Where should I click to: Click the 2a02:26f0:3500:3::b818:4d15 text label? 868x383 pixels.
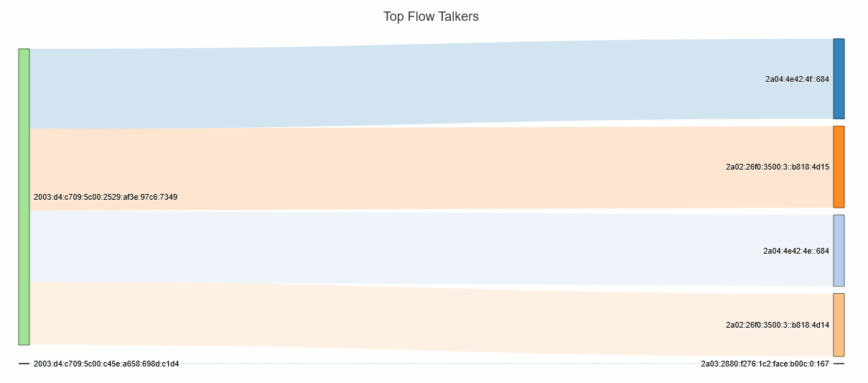tap(778, 167)
